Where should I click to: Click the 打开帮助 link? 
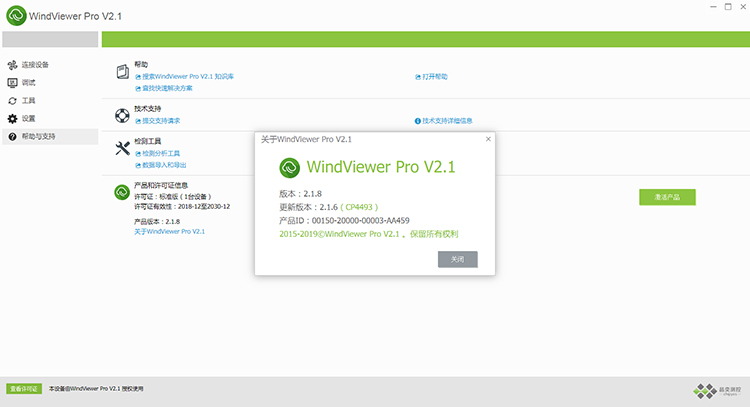tap(431, 77)
